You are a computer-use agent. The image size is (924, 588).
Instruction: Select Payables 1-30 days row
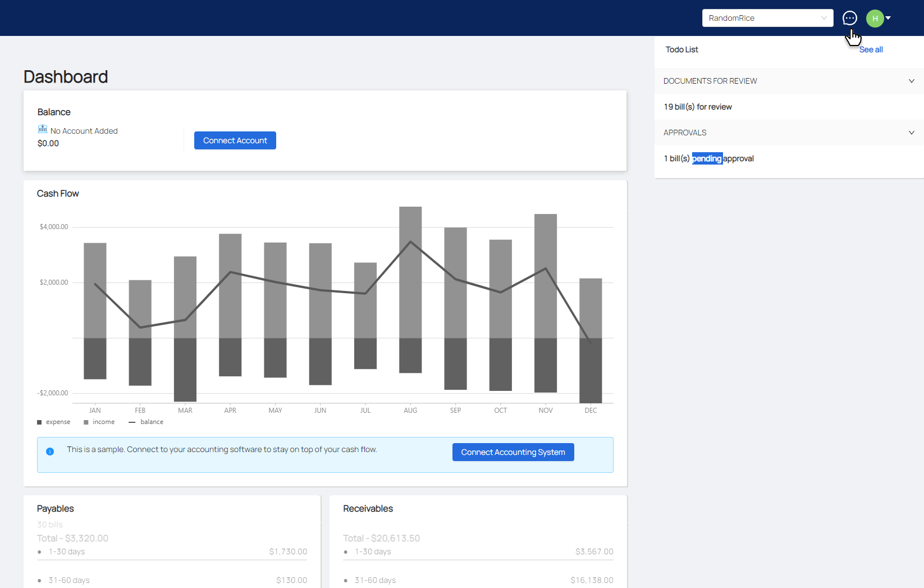click(x=172, y=551)
